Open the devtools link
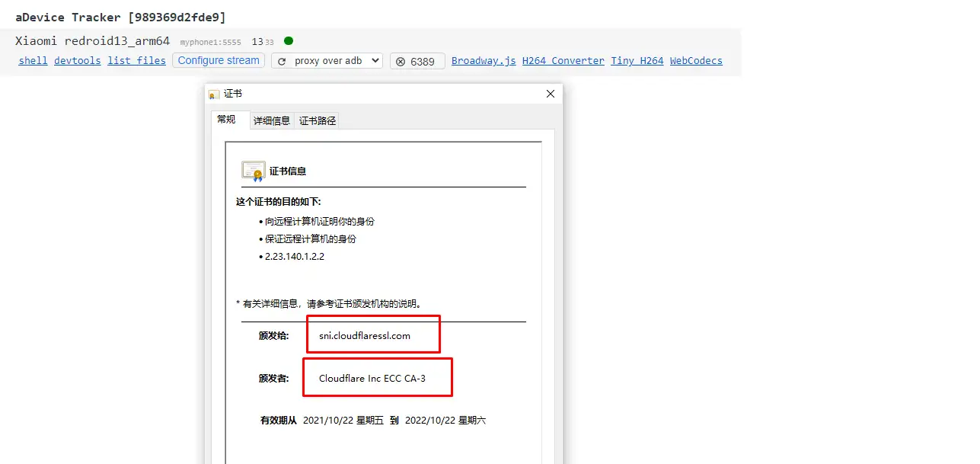The image size is (980, 464). [78, 61]
